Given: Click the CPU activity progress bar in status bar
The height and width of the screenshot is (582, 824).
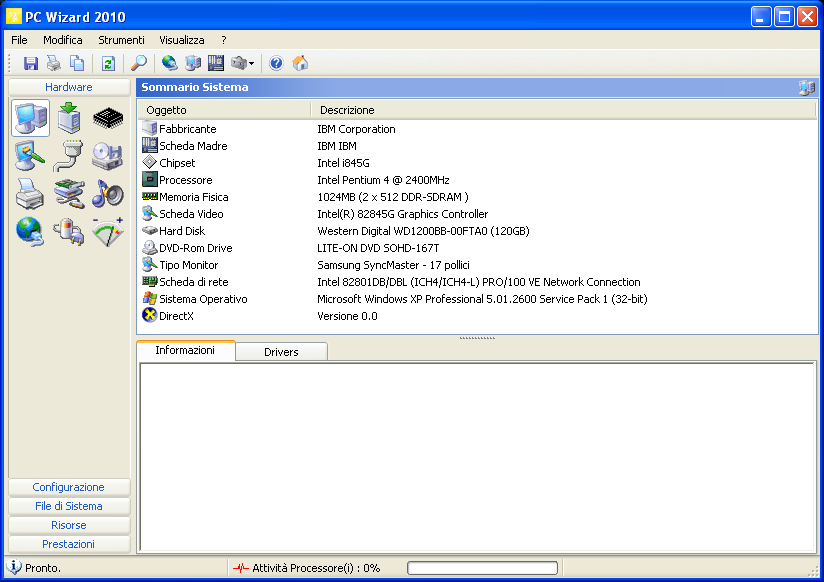Looking at the screenshot, I should click(482, 568).
